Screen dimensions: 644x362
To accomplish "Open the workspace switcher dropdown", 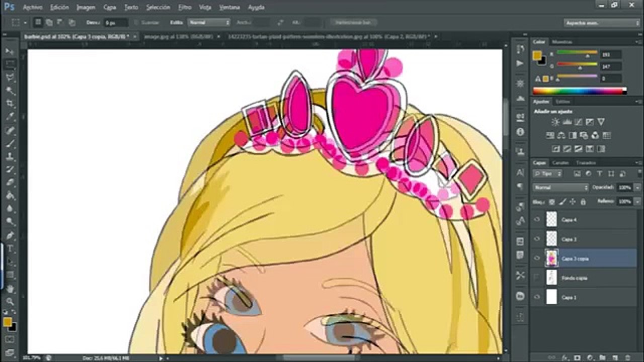I will point(602,23).
